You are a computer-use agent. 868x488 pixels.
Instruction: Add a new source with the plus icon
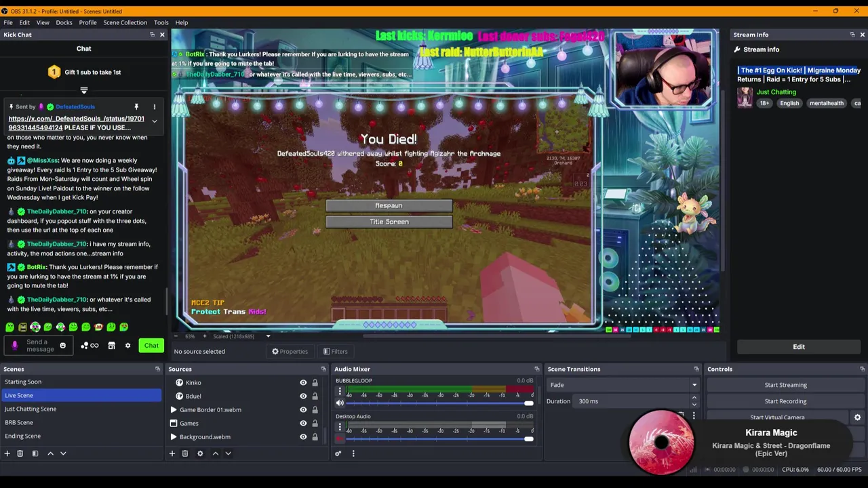tap(172, 453)
